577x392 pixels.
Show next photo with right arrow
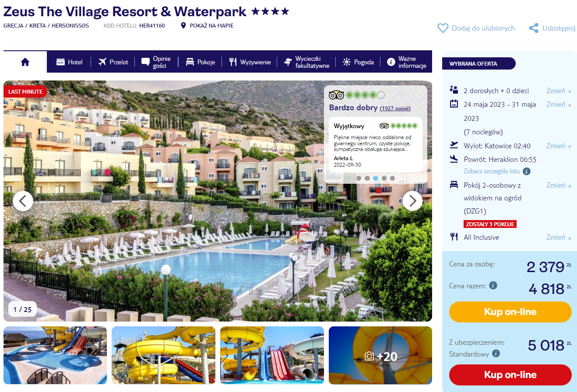(x=412, y=201)
